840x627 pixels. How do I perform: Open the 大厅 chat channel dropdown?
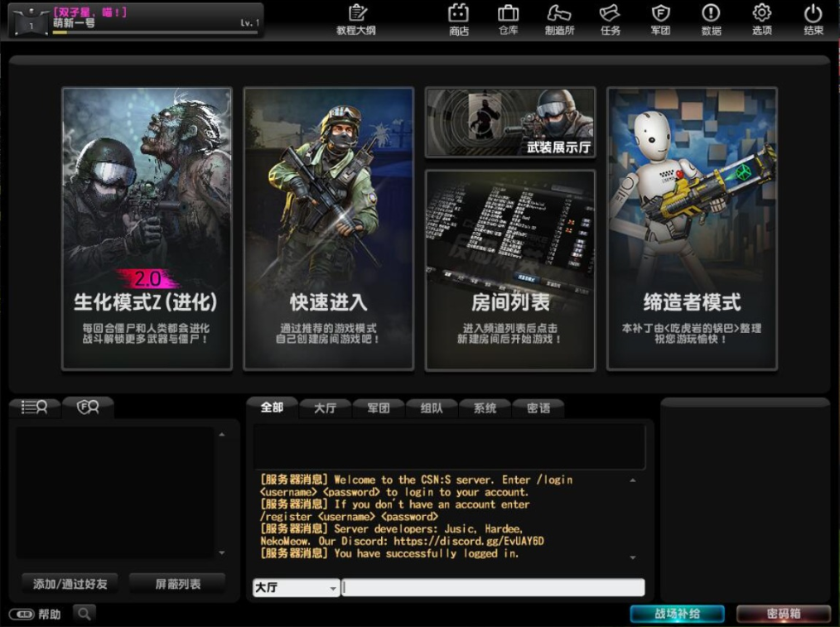(296, 588)
